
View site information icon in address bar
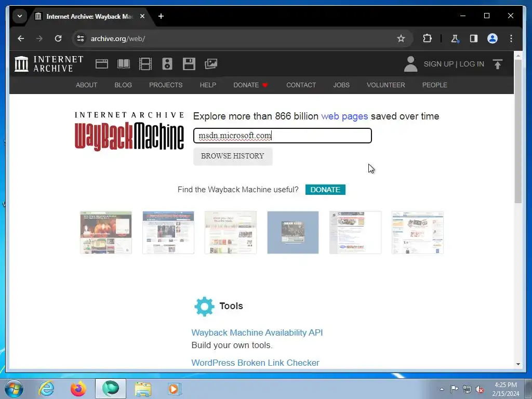click(x=81, y=38)
